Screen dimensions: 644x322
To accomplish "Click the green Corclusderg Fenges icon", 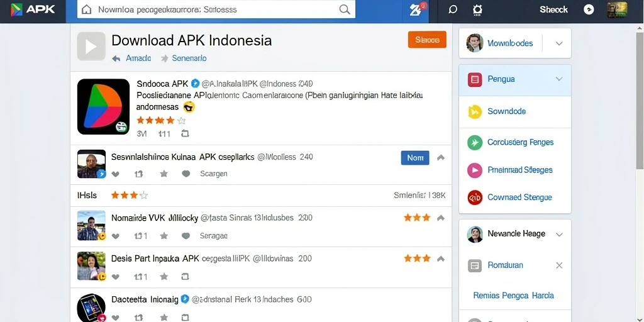I will [475, 143].
